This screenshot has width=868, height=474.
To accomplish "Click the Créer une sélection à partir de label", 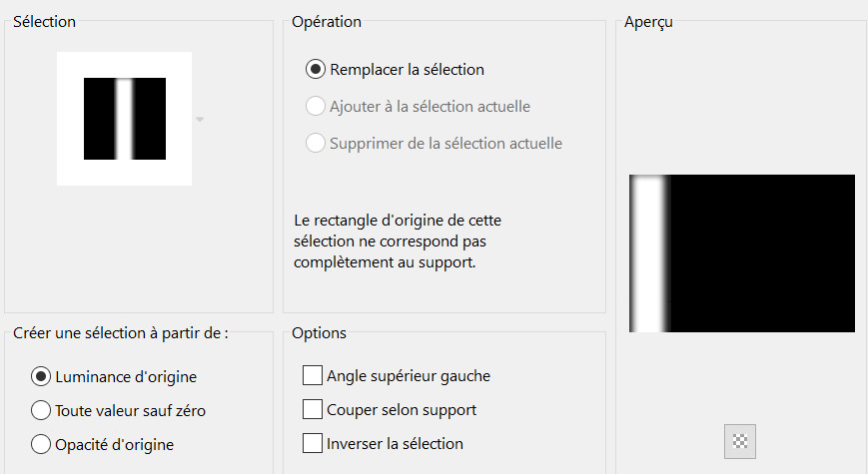I will point(121,333).
